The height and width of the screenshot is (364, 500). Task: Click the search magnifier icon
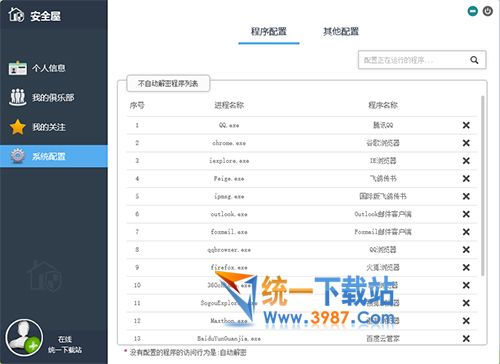click(x=474, y=60)
